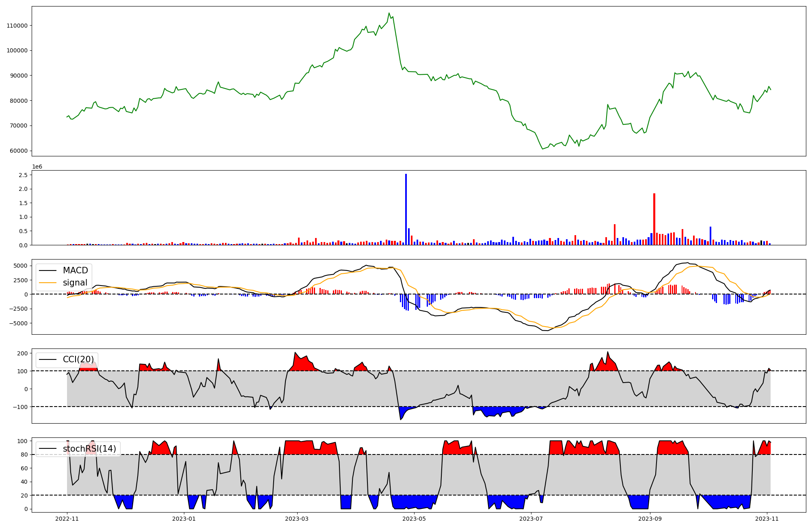Click the 2023-01 date axis label
Image resolution: width=812 pixels, height=528 pixels.
point(184,518)
